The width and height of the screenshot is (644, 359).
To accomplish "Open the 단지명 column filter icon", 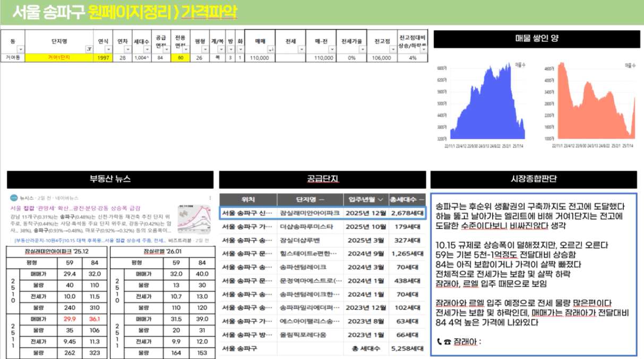I will (89, 49).
